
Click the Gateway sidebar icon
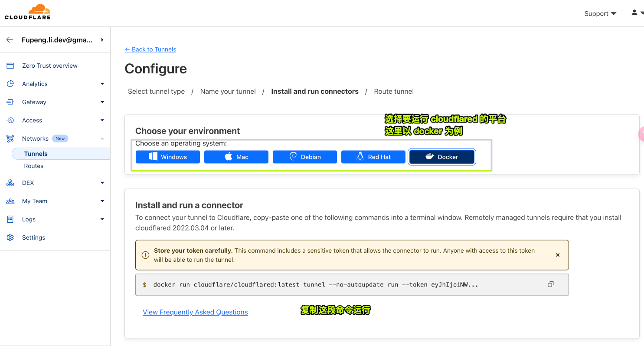(x=10, y=102)
